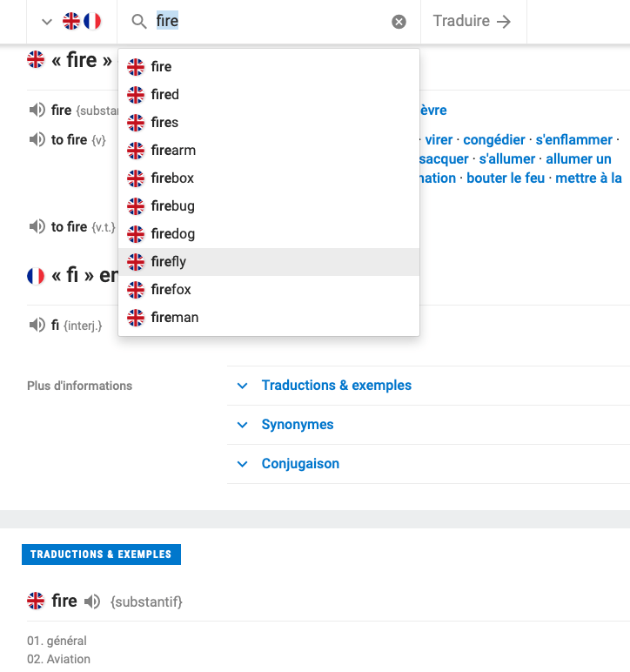Select 'fired' from the suggestion list
This screenshot has height=672, width=630.
164,95
